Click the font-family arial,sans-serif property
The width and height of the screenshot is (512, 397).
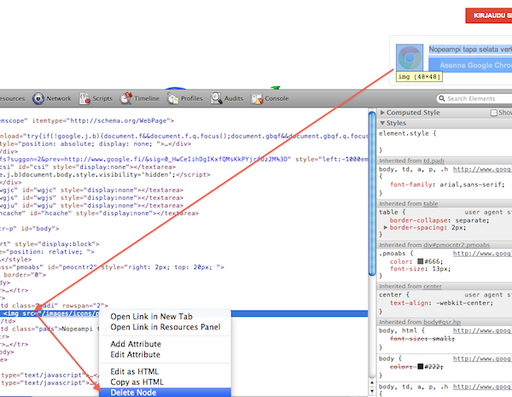click(x=447, y=185)
